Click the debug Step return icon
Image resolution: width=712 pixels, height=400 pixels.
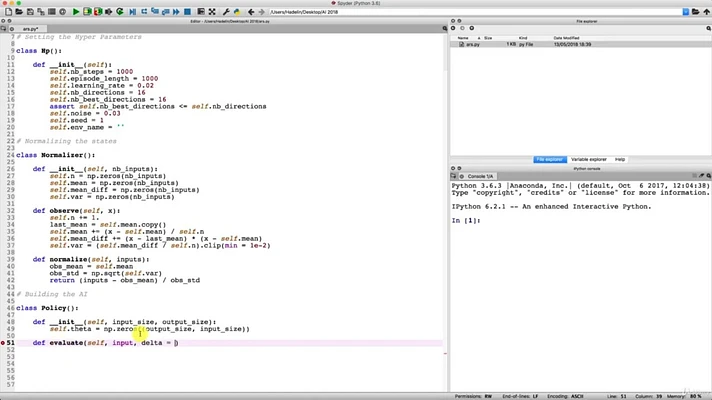(x=165, y=12)
